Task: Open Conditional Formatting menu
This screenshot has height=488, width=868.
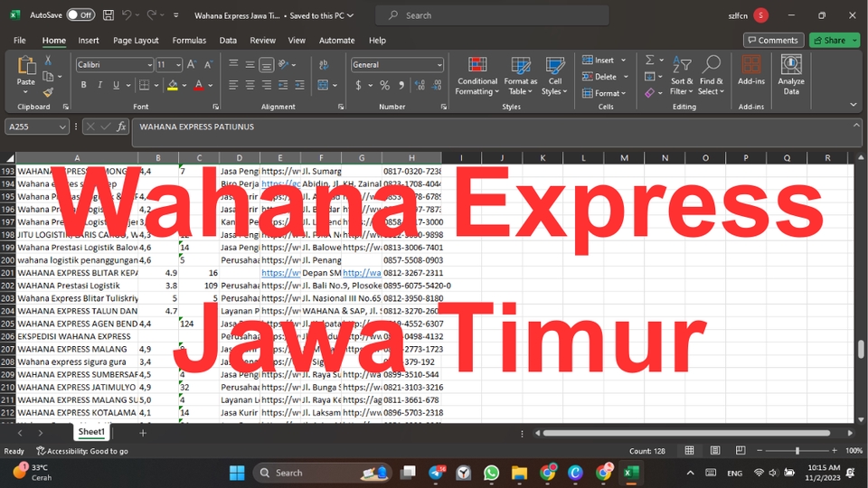Action: (x=477, y=76)
